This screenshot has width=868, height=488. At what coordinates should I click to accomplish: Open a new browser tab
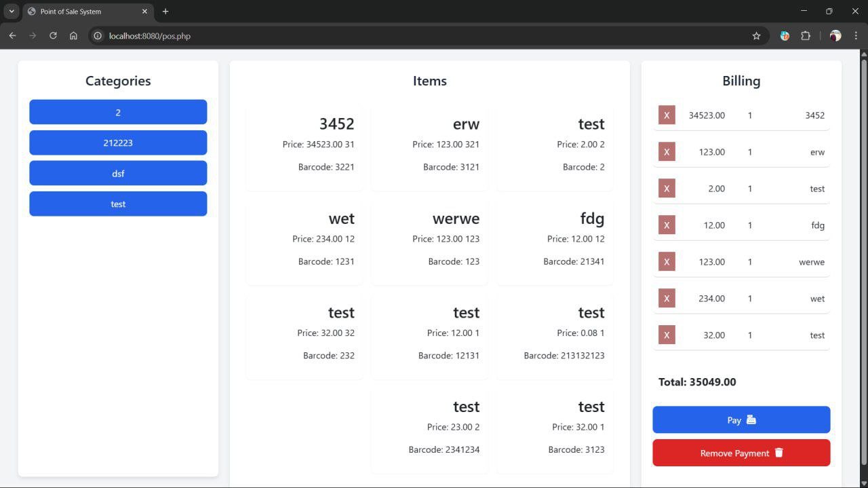[165, 12]
